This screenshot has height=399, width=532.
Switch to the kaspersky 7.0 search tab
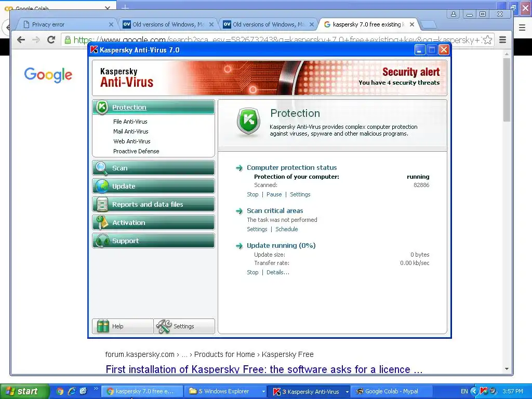pyautogui.click(x=368, y=24)
